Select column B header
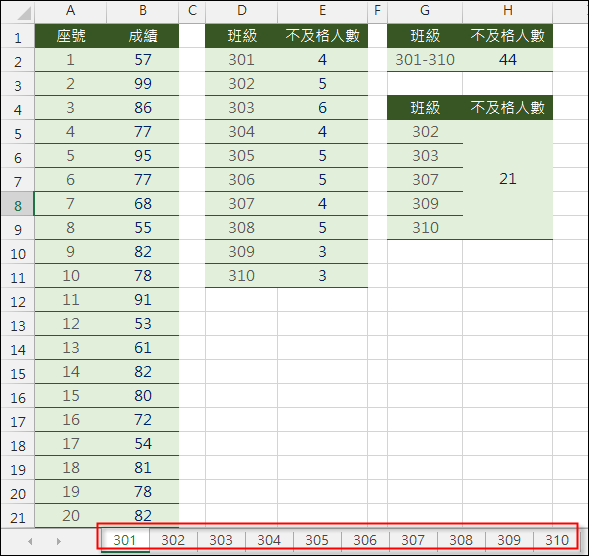Viewport: 589px width, 556px height. click(x=143, y=11)
